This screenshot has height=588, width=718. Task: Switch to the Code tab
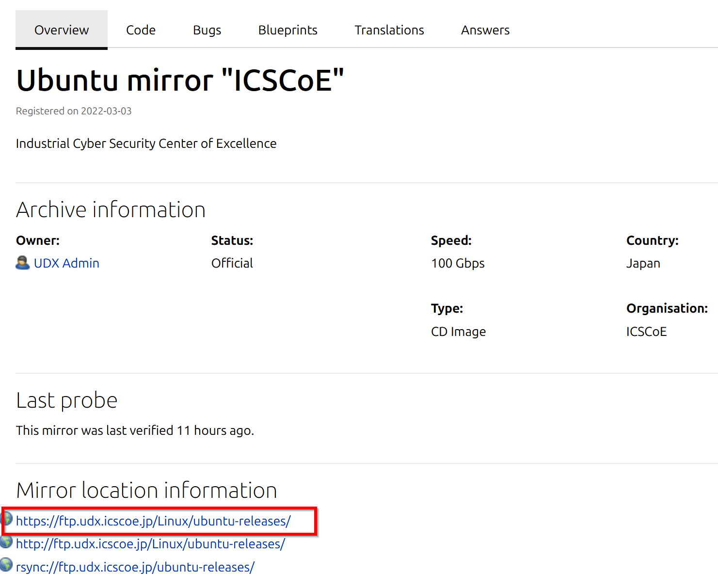click(x=141, y=30)
